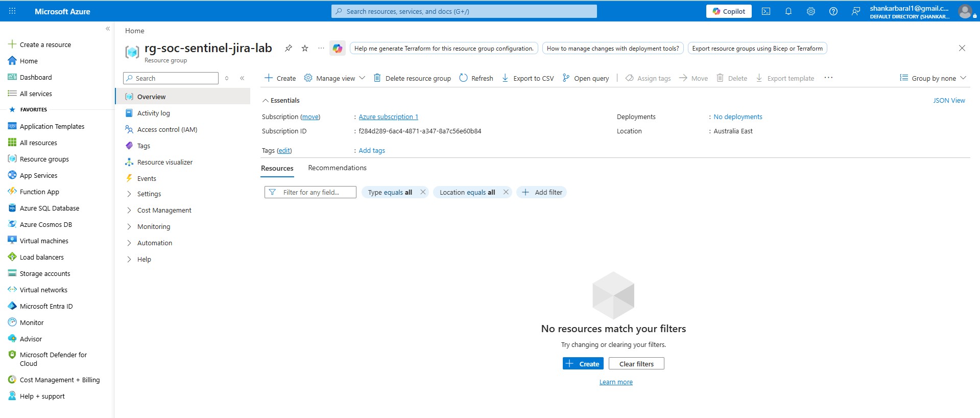Open Virtual machines favorite
The height and width of the screenshot is (418, 980).
pos(38,241)
